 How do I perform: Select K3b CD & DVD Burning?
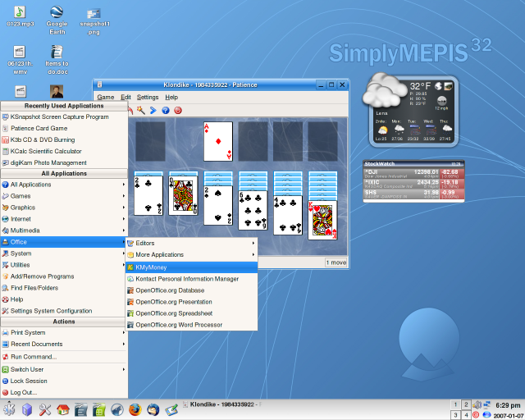click(64, 139)
